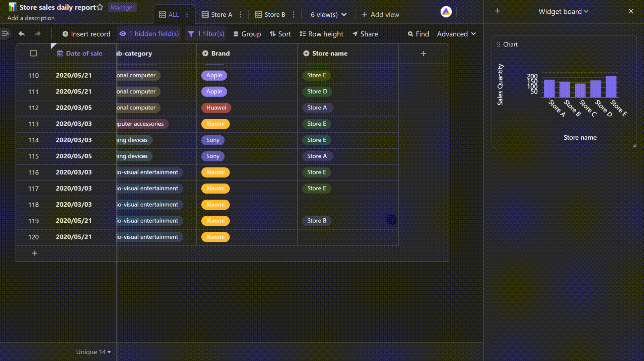Click the undo arrow icon
Image resolution: width=644 pixels, height=361 pixels.
22,34
